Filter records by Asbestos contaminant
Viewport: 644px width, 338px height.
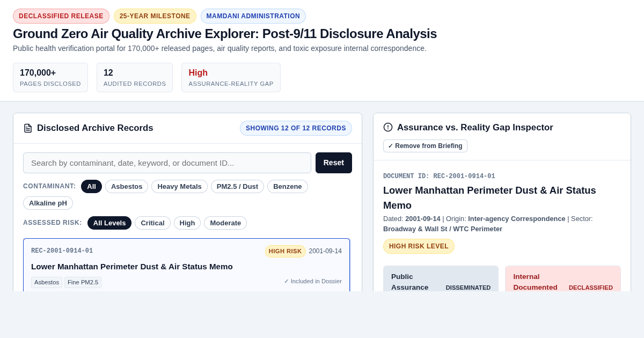pos(127,186)
